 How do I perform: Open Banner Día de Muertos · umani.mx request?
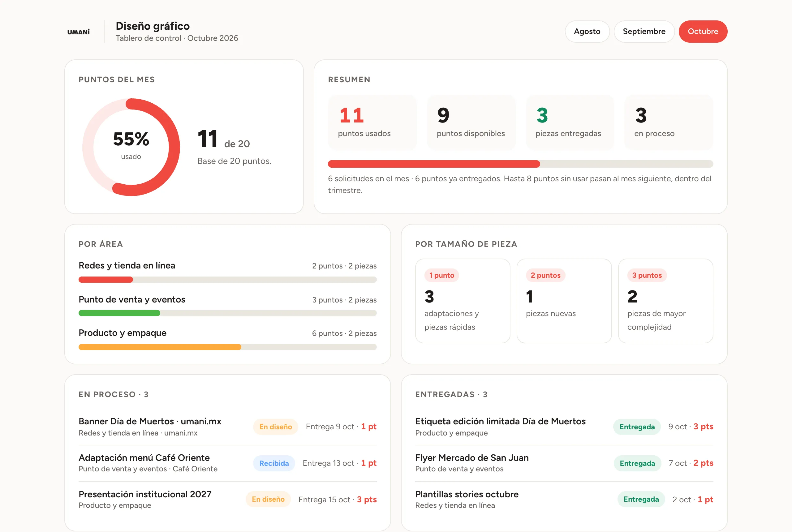pos(227,427)
